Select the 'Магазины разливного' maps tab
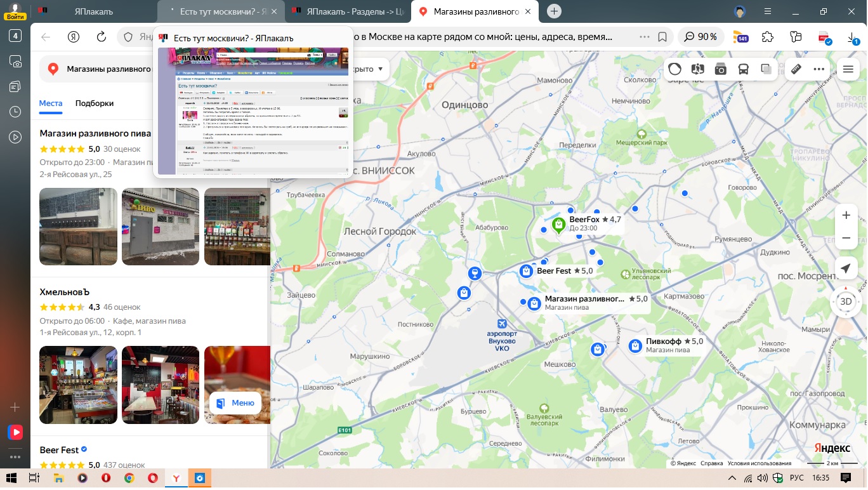The height and width of the screenshot is (490, 868). click(x=475, y=11)
